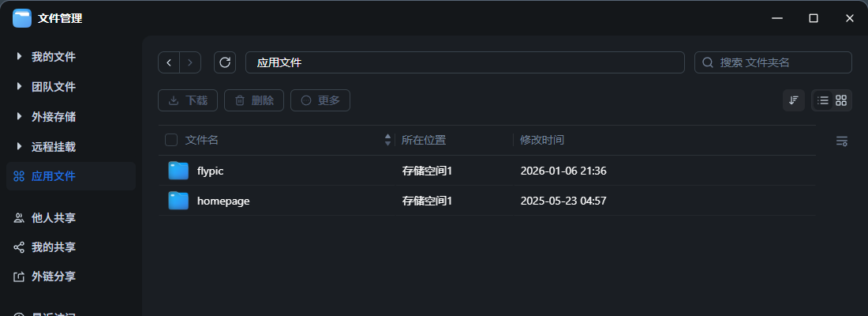Switch to grid view layout
This screenshot has width=868, height=316.
click(x=841, y=100)
